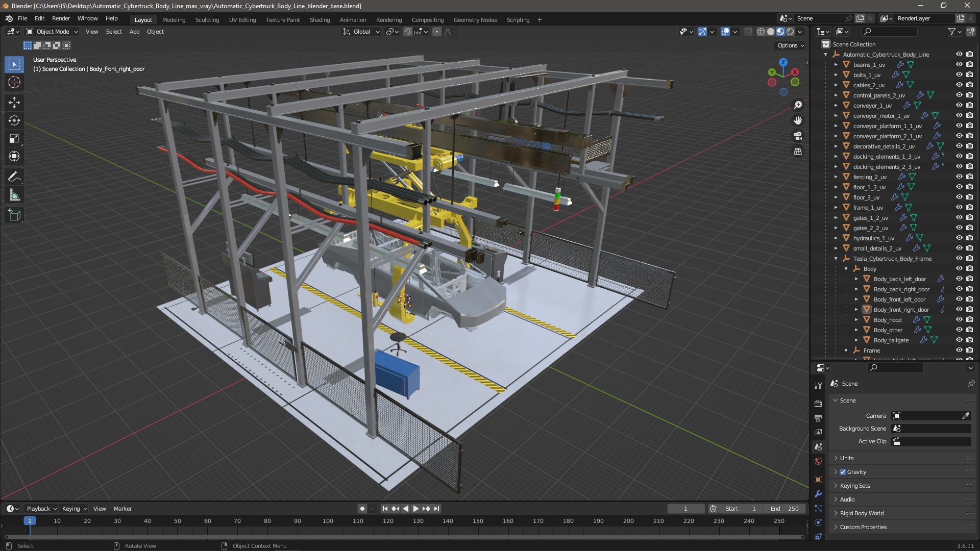Open the UV Editing workspace
This screenshot has width=980, height=551.
tap(242, 20)
